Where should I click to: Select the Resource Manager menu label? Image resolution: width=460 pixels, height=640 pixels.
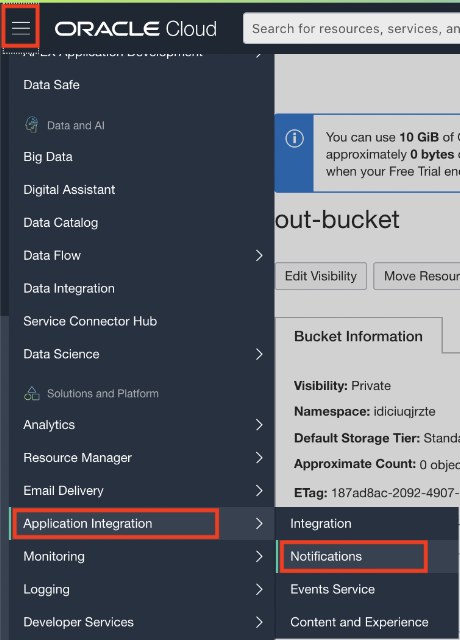click(77, 458)
